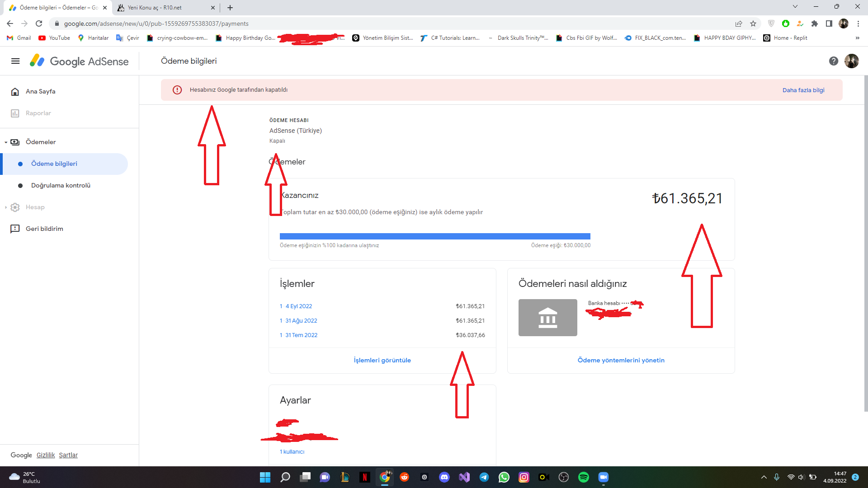Open the Chrome three-dot menu
Viewport: 868px width, 488px height.
[x=858, y=23]
